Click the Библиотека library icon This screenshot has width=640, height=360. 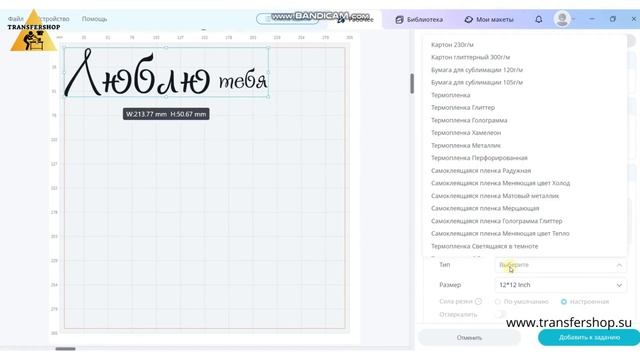[x=399, y=20]
